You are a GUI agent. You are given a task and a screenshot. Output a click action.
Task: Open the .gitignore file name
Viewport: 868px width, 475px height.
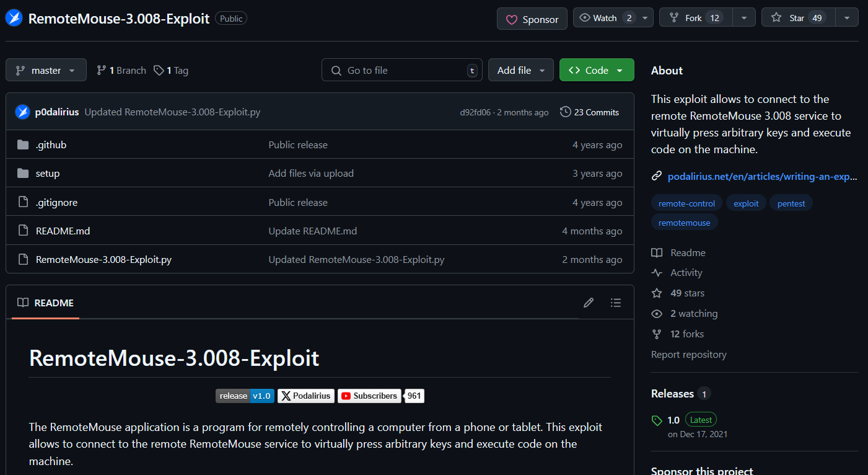click(x=56, y=202)
